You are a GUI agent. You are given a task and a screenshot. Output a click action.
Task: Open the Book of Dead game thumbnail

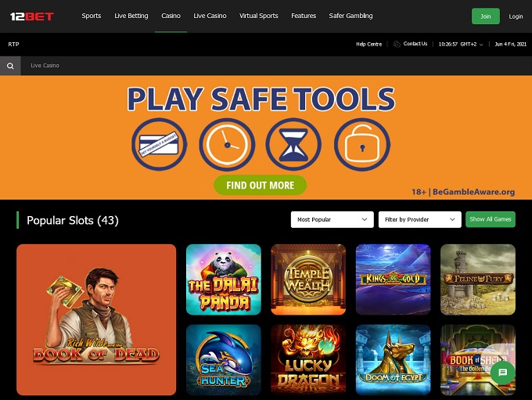coord(96,319)
